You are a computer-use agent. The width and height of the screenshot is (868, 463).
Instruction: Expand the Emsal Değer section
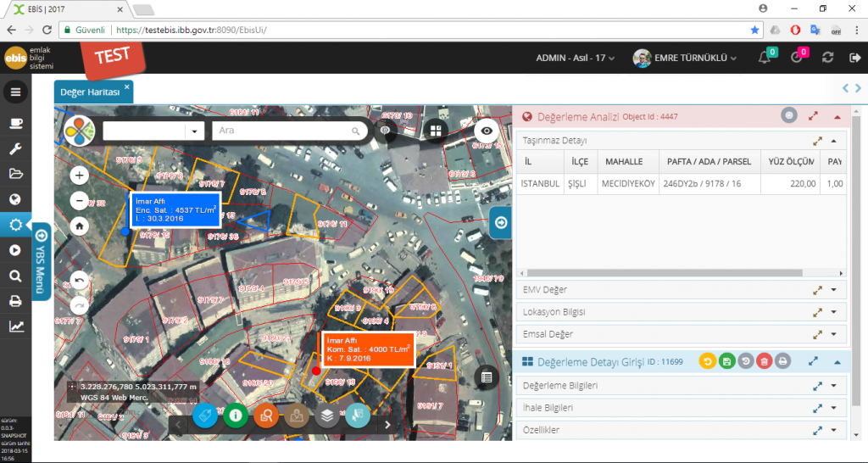(834, 334)
